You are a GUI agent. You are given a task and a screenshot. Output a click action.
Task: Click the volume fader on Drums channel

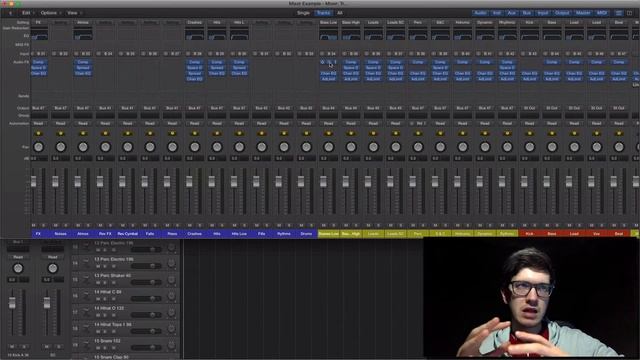tap(301, 182)
